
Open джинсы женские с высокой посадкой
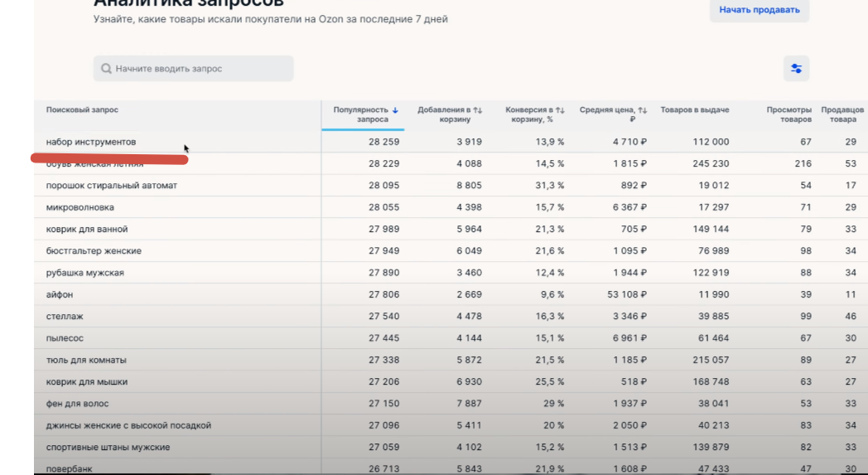click(x=128, y=425)
